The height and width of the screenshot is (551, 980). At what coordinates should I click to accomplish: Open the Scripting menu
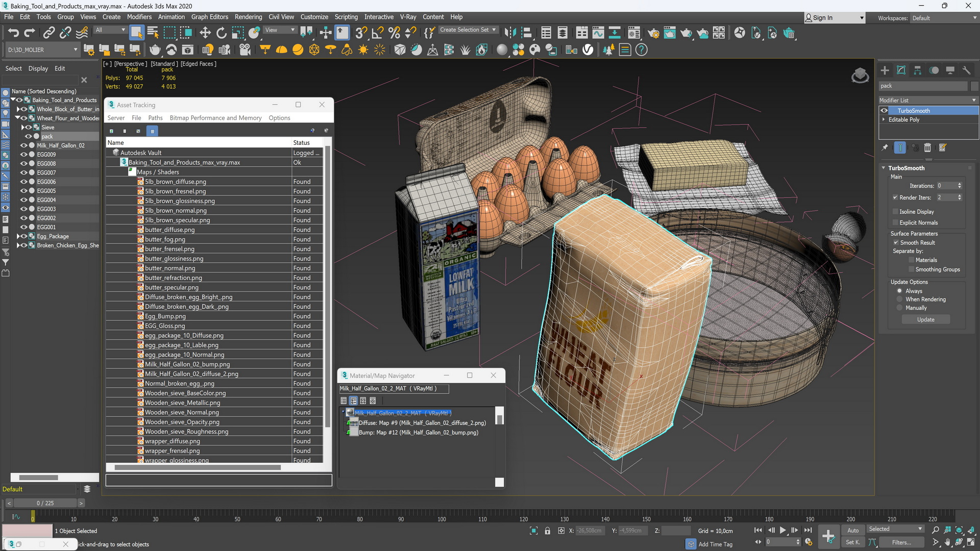346,17
